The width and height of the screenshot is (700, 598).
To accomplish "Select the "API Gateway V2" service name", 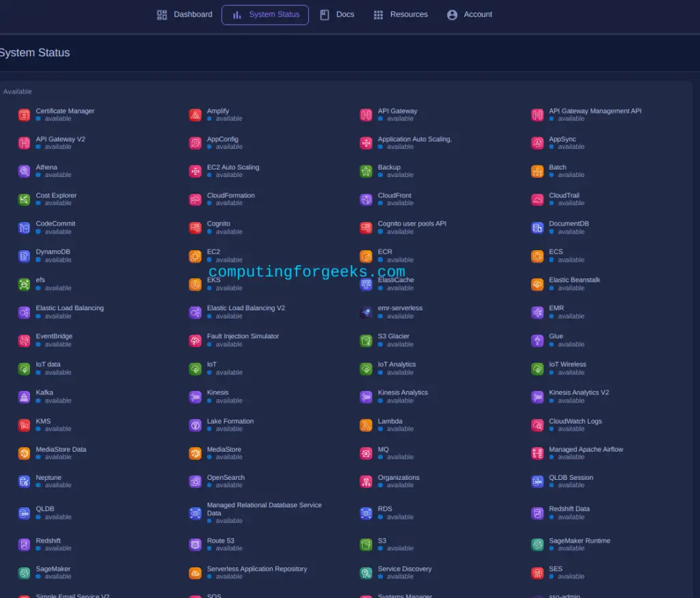I will 60,139.
